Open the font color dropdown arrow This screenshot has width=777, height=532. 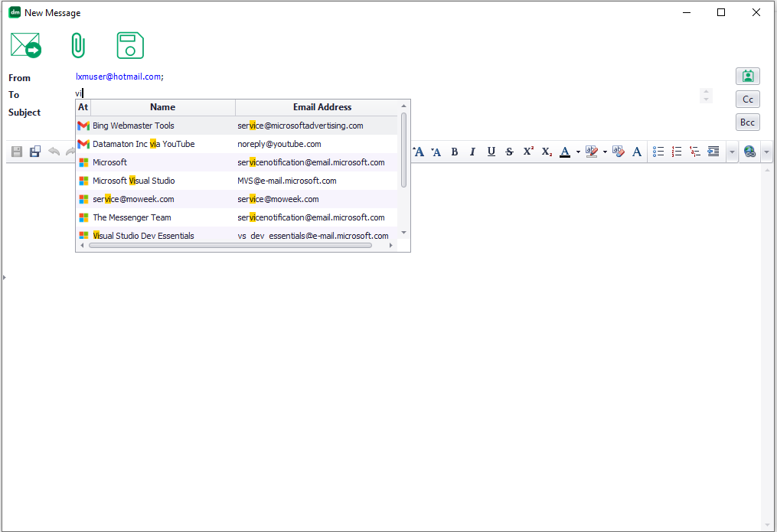pyautogui.click(x=578, y=152)
